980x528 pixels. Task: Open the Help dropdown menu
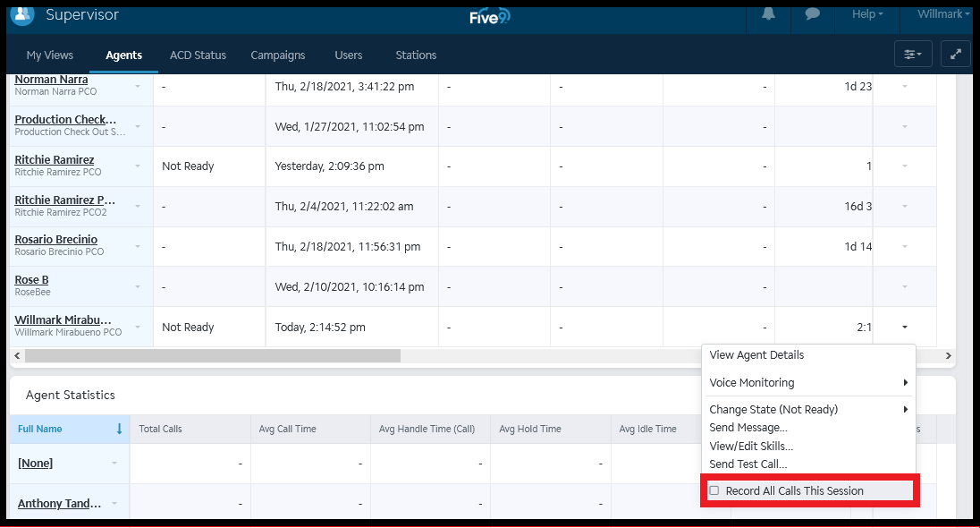866,14
